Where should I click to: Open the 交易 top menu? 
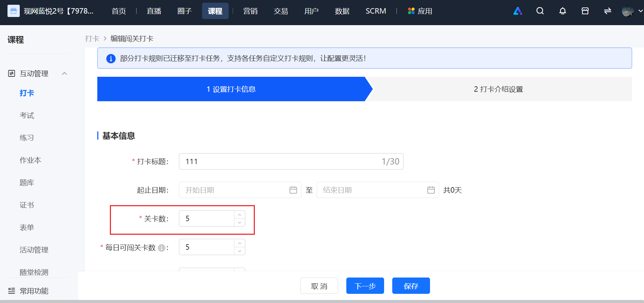281,11
